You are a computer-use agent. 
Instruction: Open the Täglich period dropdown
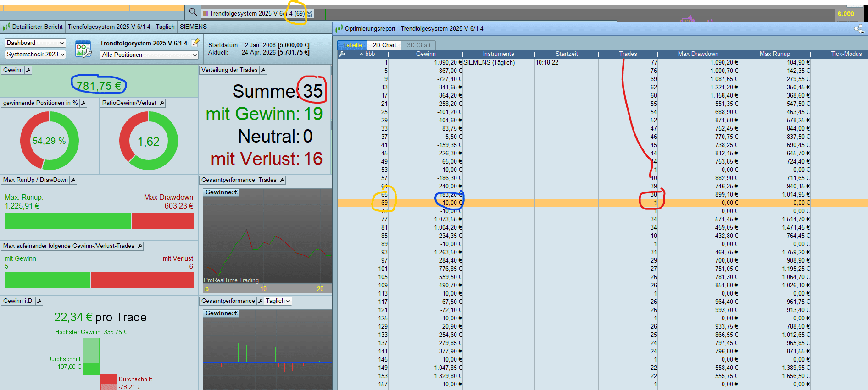pos(278,301)
